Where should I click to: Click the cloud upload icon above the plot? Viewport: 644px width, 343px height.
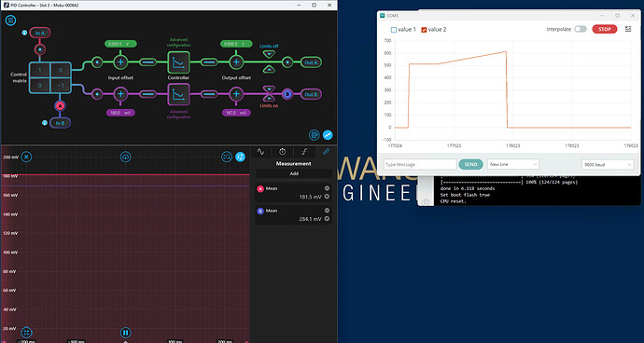[126, 157]
